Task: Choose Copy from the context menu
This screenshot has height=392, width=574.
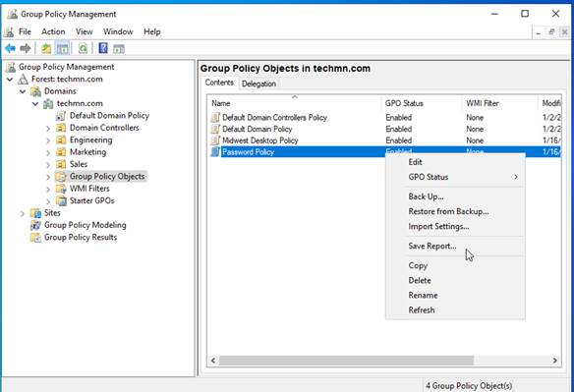Action: click(x=455, y=265)
